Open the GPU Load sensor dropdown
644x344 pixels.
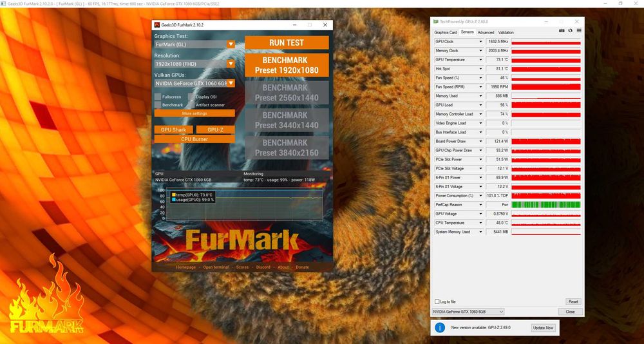(480, 105)
